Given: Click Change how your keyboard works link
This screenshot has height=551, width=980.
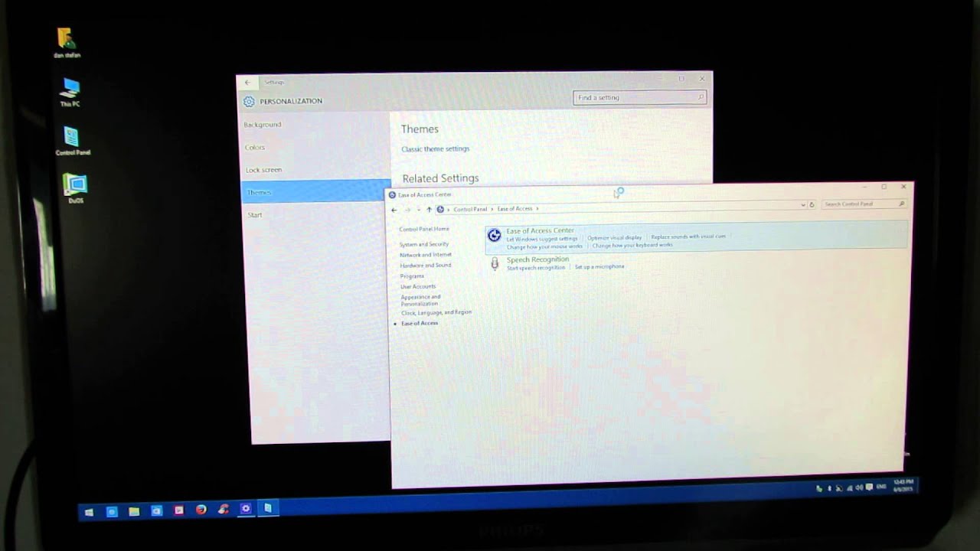Looking at the screenshot, I should tap(632, 246).
